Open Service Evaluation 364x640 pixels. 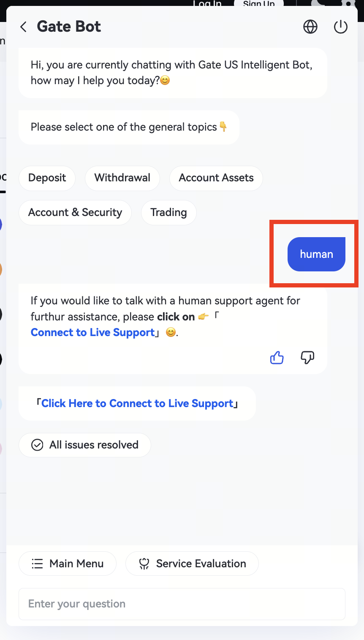tap(192, 563)
